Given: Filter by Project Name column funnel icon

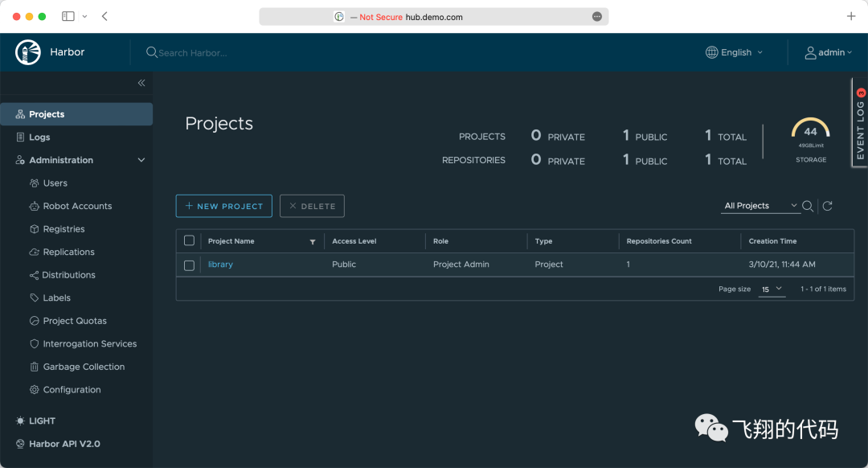Looking at the screenshot, I should [x=313, y=241].
